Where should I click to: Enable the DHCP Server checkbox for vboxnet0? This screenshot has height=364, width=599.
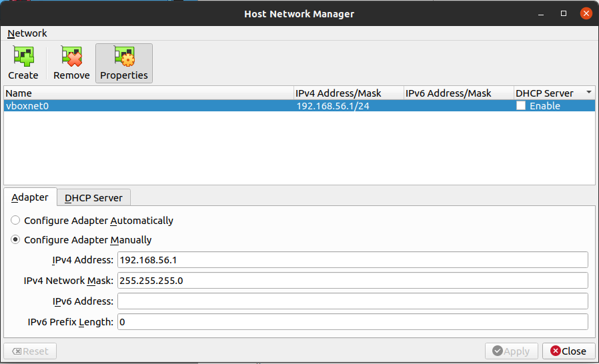521,106
